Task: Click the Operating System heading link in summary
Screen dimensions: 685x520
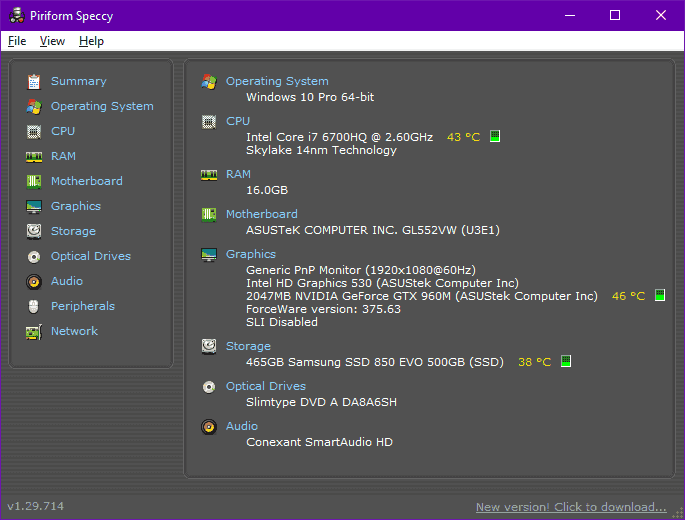Action: (x=277, y=81)
